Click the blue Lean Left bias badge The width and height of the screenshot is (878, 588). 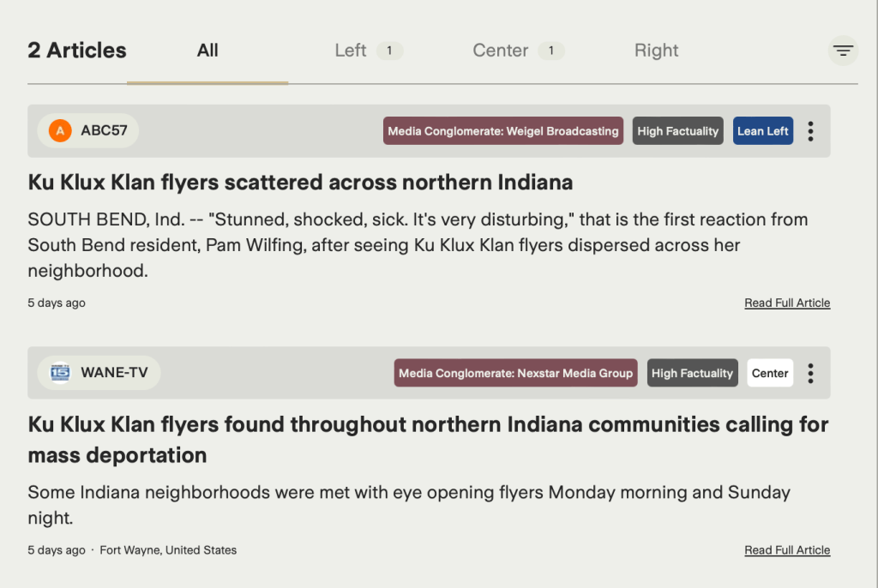(x=762, y=131)
